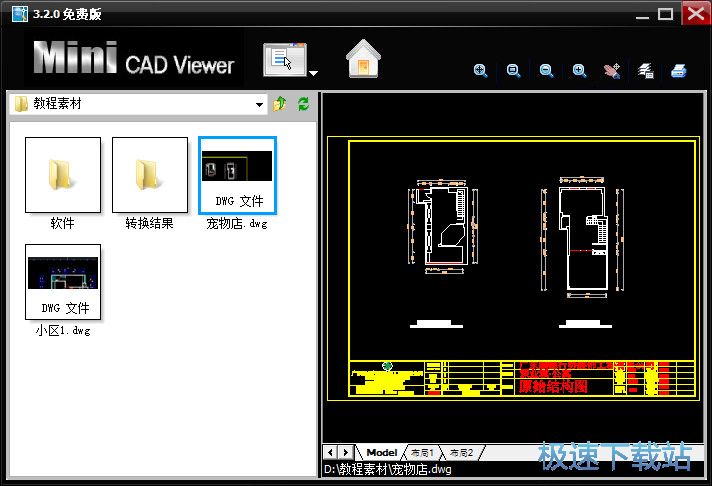Viewport: 712px width, 486px height.
Task: Click the 小区1.dwg file name
Action: pos(63,331)
